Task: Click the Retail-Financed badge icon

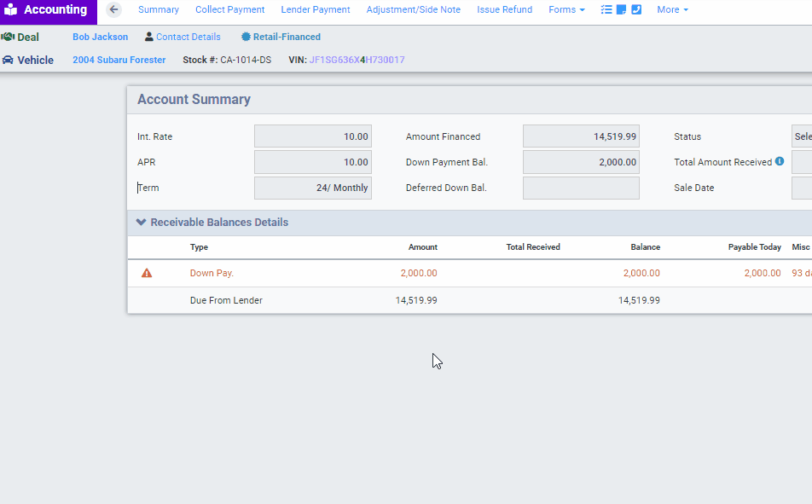Action: [246, 38]
